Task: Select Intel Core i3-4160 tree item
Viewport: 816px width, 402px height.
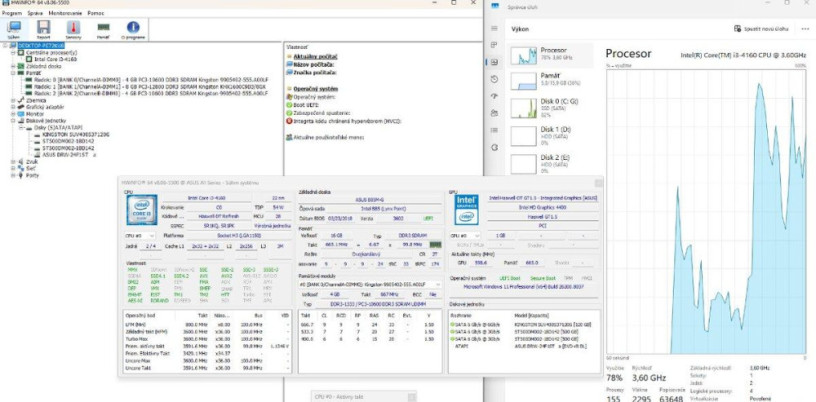Action: 55,59
